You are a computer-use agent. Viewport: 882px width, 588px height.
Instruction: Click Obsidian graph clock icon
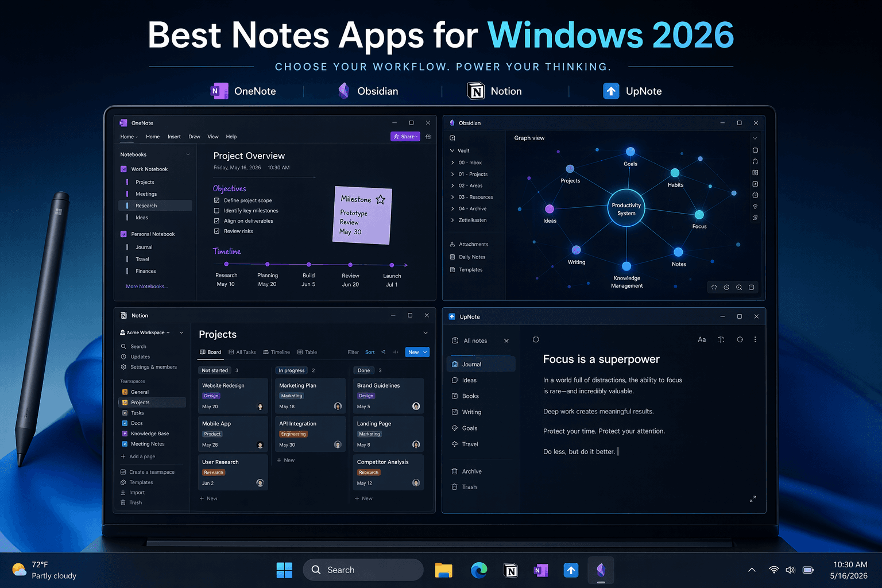[726, 287]
